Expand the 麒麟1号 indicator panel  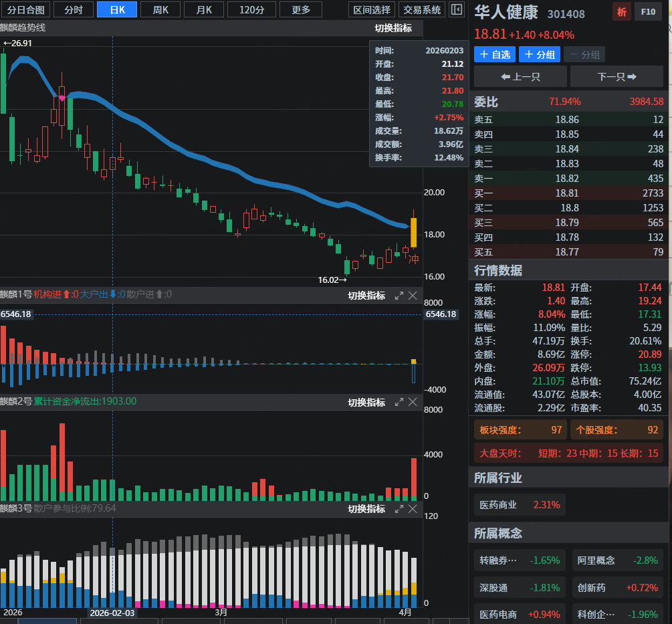pyautogui.click(x=399, y=295)
